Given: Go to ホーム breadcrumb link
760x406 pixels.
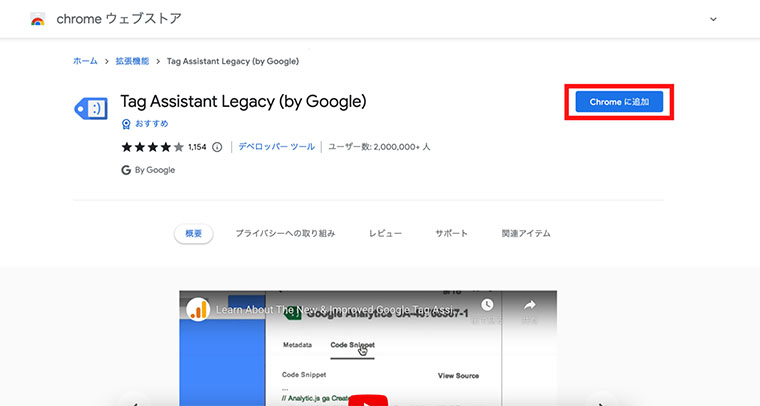Looking at the screenshot, I should tap(85, 61).
